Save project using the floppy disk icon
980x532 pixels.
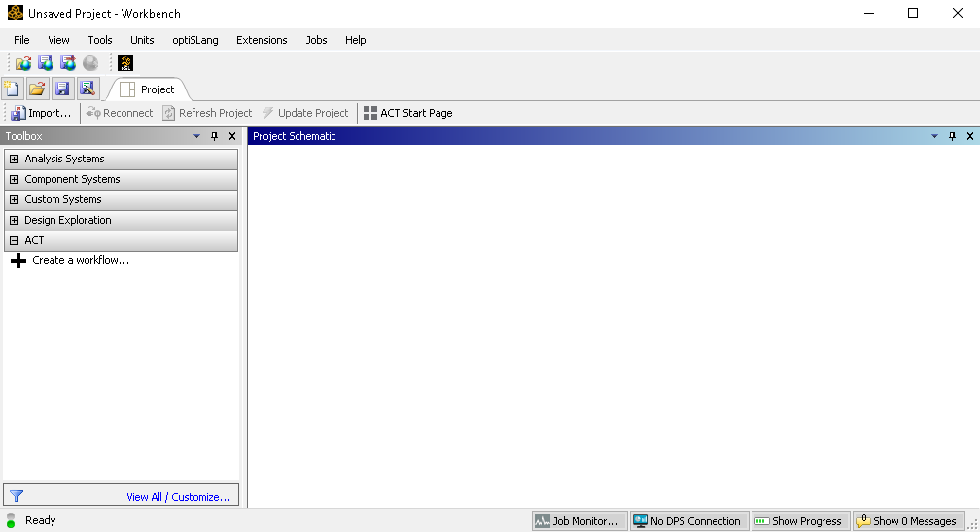click(x=62, y=89)
